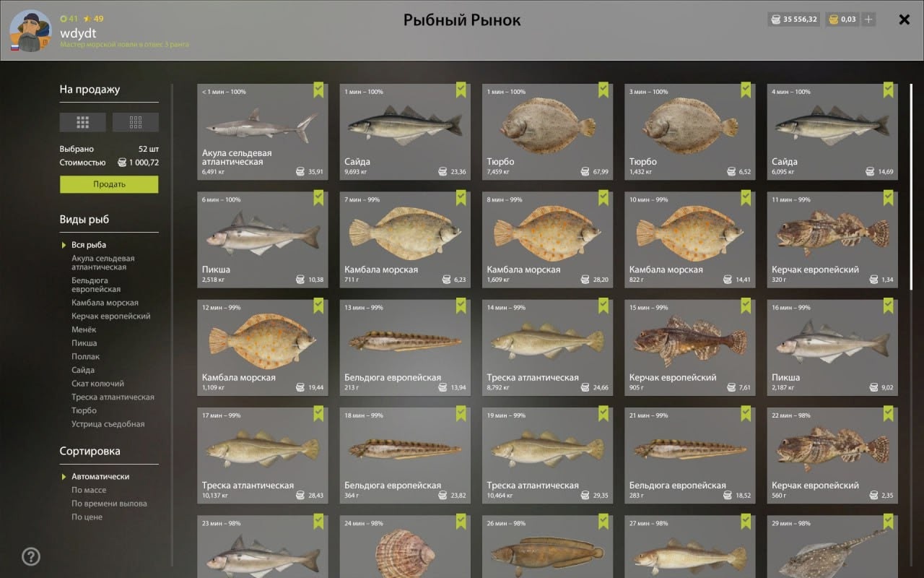Viewport: 924px width, 578px height.
Task: Click the Russian flag icon under avatar
Action: coord(14,47)
